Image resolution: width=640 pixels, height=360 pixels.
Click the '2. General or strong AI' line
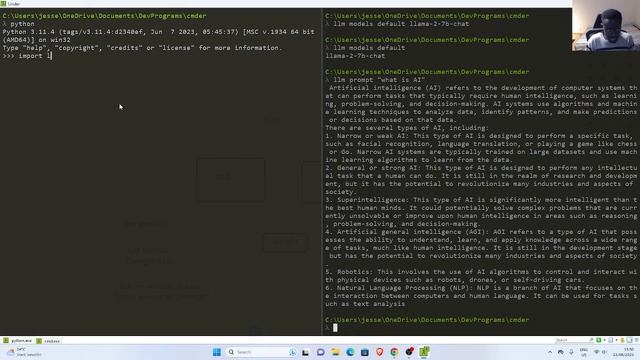pyautogui.click(x=481, y=168)
